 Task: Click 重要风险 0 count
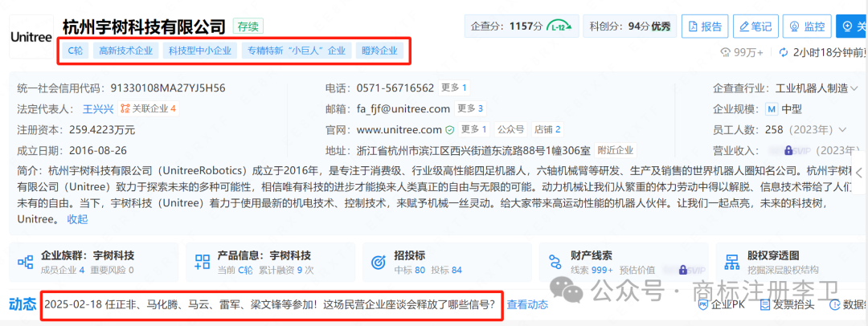pyautogui.click(x=112, y=270)
